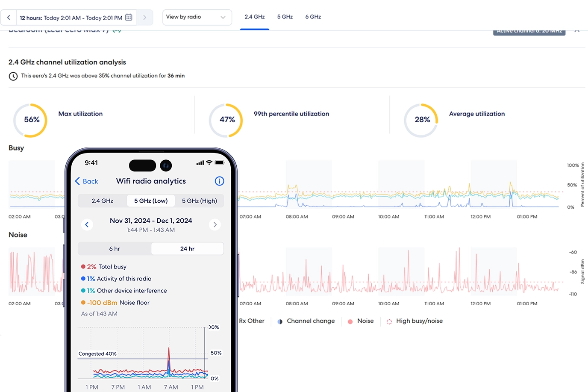The width and height of the screenshot is (588, 392).
Task: Switch to the 6 GHz tab
Action: [x=313, y=17]
